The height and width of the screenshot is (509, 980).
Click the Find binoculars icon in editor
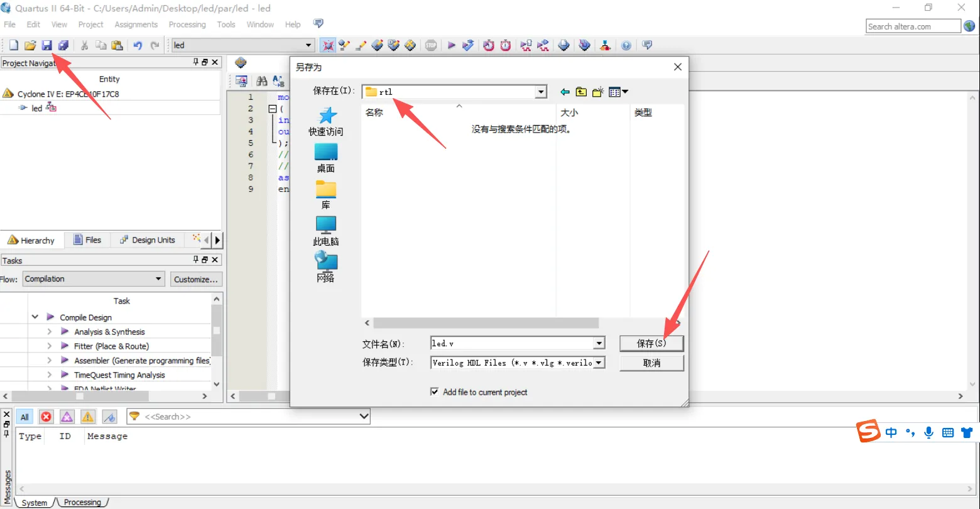pos(262,80)
